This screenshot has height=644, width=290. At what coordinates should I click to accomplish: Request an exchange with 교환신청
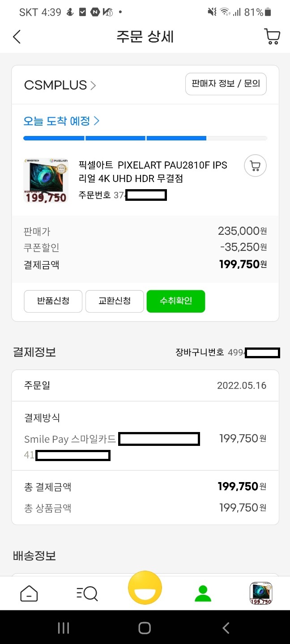click(115, 301)
